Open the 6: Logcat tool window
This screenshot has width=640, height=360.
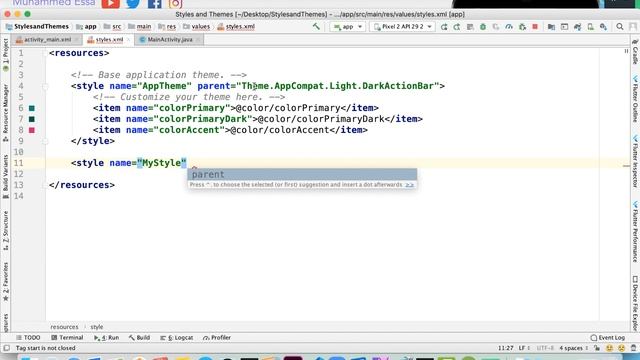(x=177, y=338)
